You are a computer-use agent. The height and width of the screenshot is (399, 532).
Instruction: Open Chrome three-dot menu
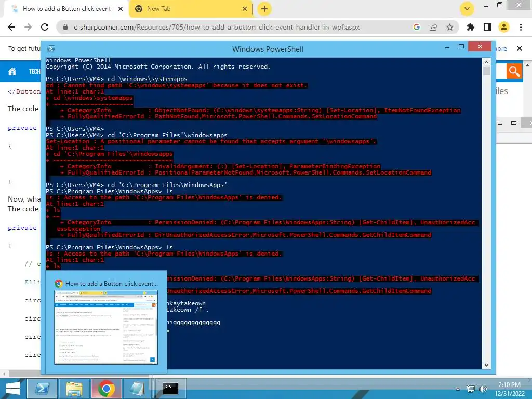coord(521,27)
